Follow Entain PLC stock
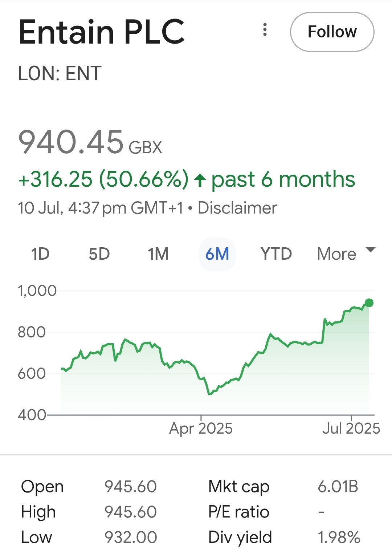 (x=332, y=32)
